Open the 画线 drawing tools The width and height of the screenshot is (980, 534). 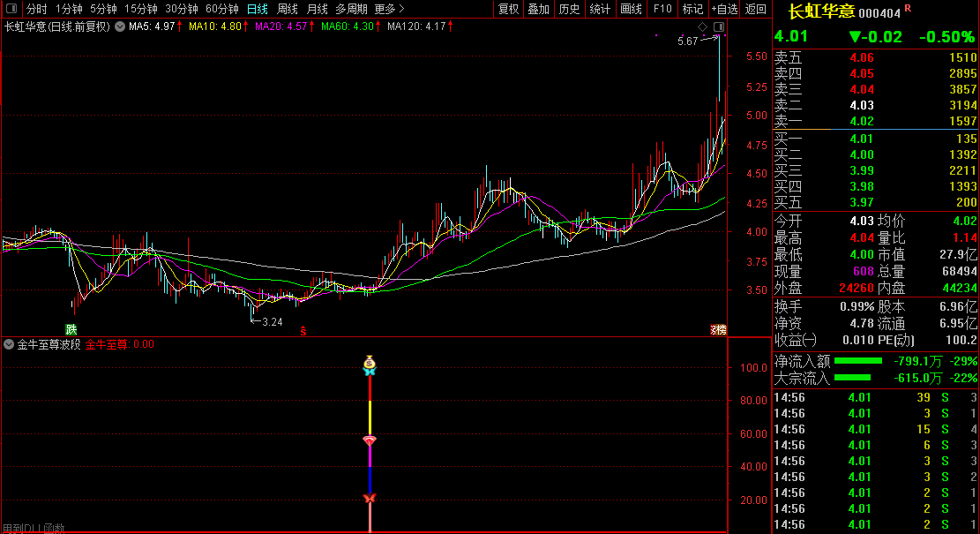[631, 9]
